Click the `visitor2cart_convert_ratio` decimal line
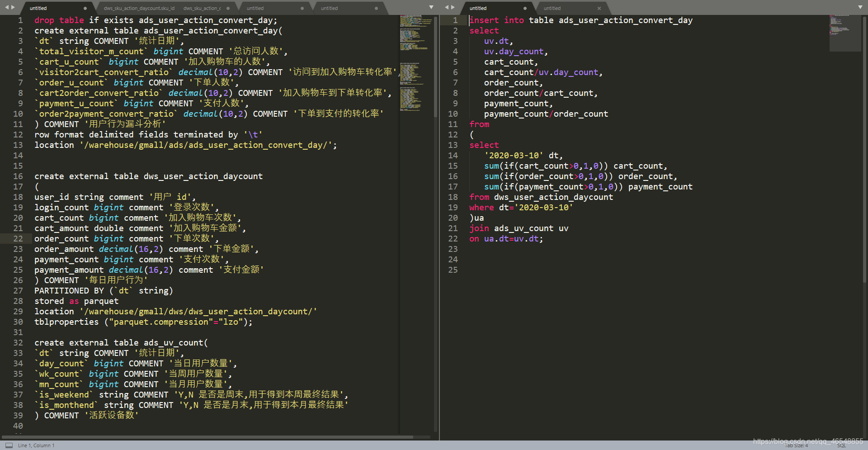 click(218, 72)
